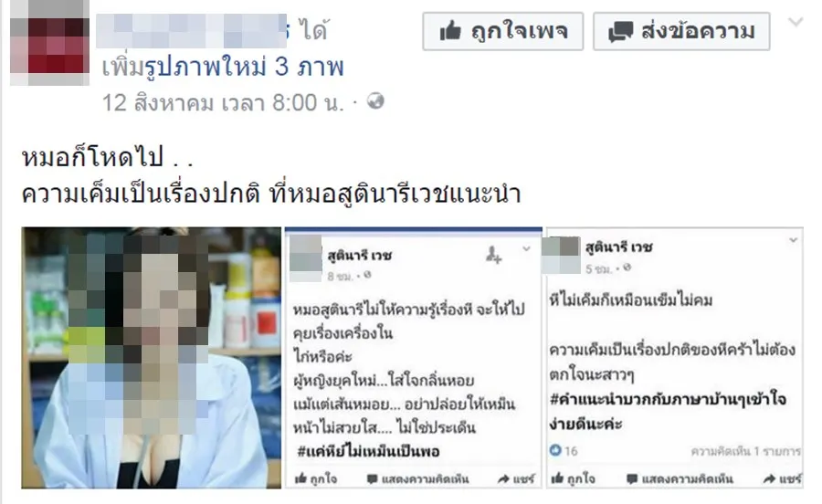Click the สูตินารี เวช name in right post

pyautogui.click(x=618, y=247)
